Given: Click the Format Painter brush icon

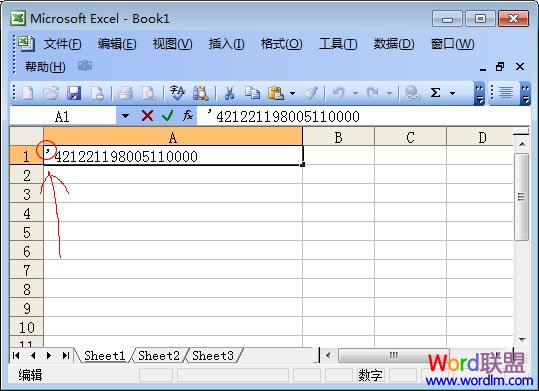Looking at the screenshot, I should [311, 93].
